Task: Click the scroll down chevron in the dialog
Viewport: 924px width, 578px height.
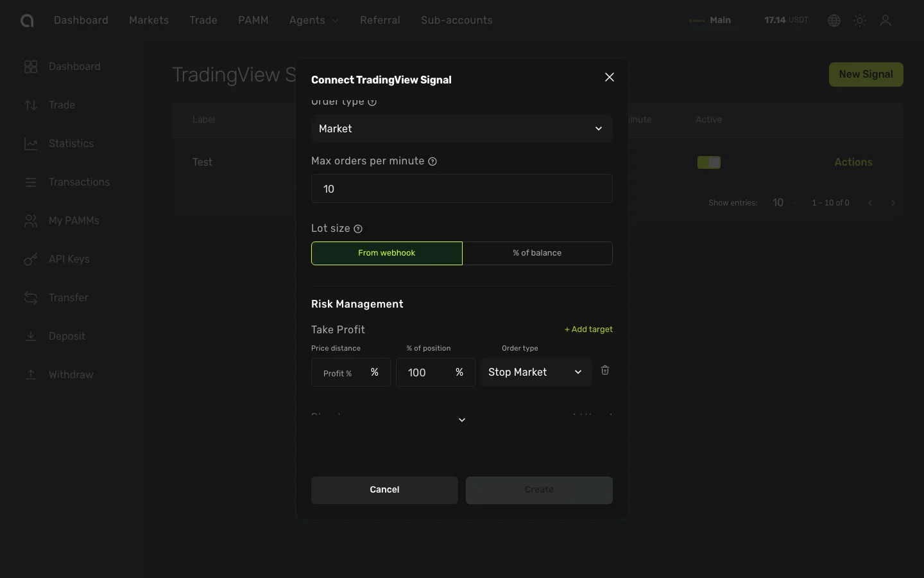Action: [462, 420]
